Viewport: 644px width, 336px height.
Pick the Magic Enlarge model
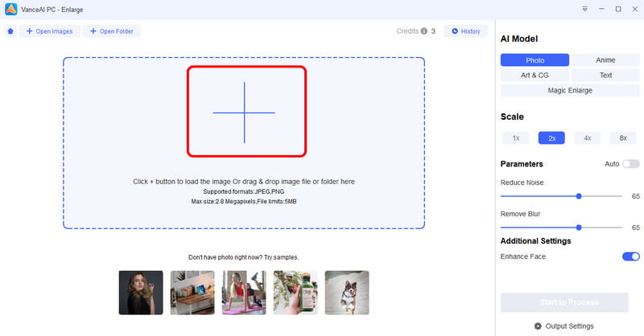coord(570,90)
